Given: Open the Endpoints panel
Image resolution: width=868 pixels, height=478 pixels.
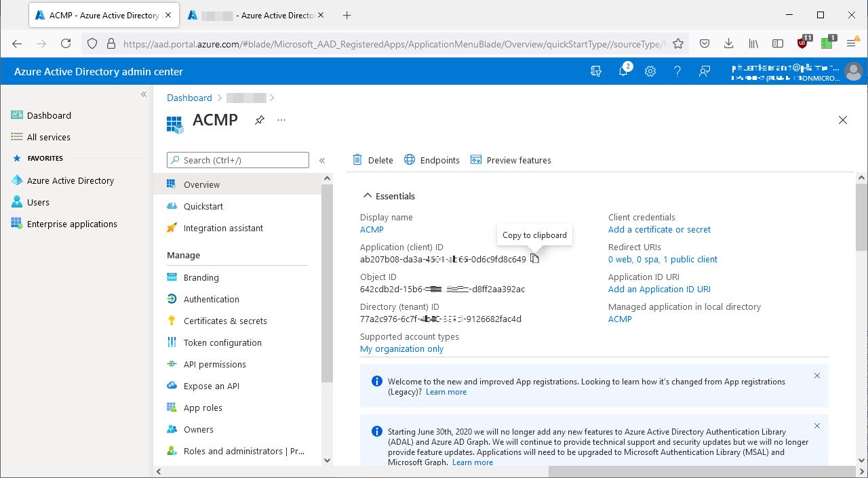Looking at the screenshot, I should coord(431,160).
